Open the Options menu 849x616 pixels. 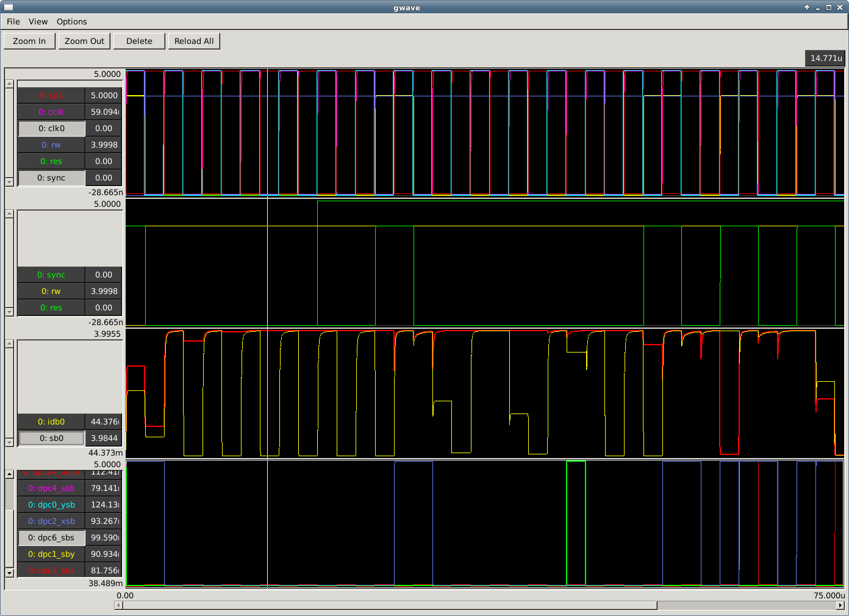tap(71, 21)
